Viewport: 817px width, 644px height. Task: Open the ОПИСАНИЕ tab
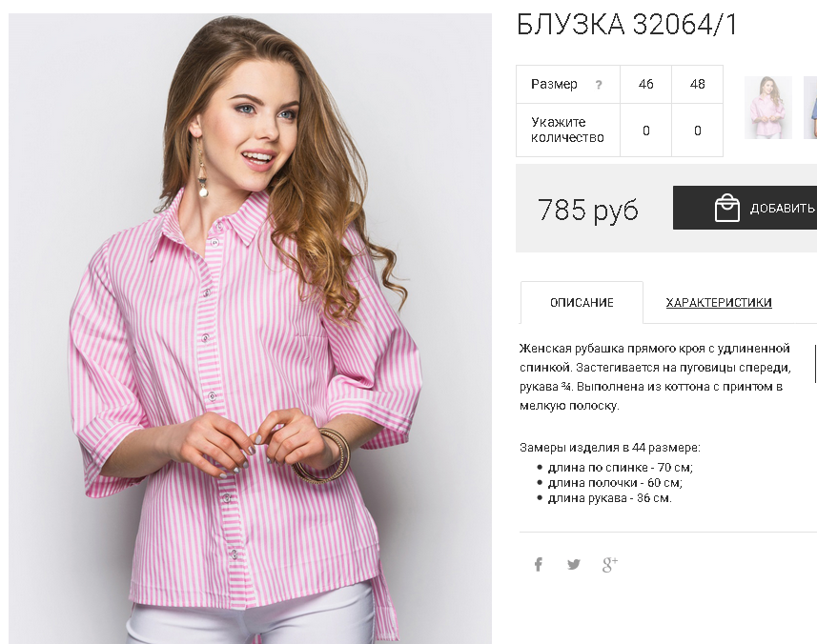click(582, 303)
